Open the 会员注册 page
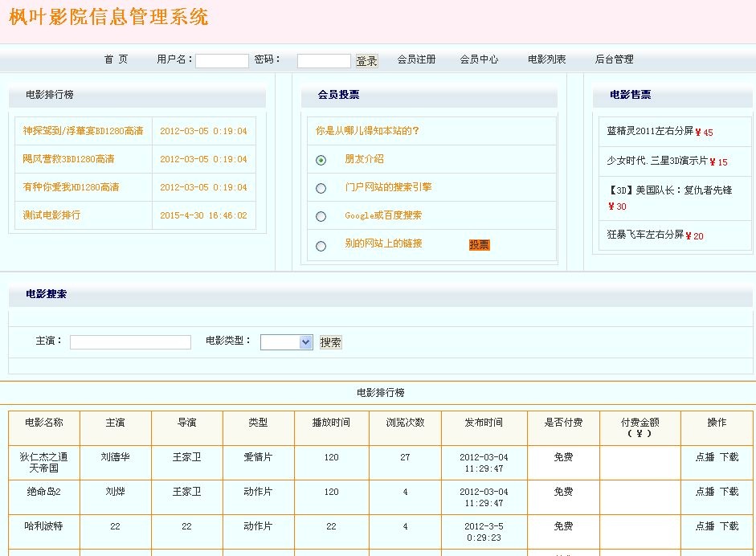Screen dimensions: 756x556 [x=416, y=59]
